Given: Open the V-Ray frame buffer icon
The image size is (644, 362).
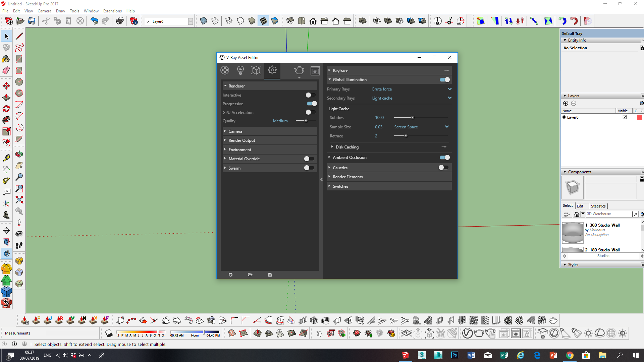Looking at the screenshot, I should [315, 71].
